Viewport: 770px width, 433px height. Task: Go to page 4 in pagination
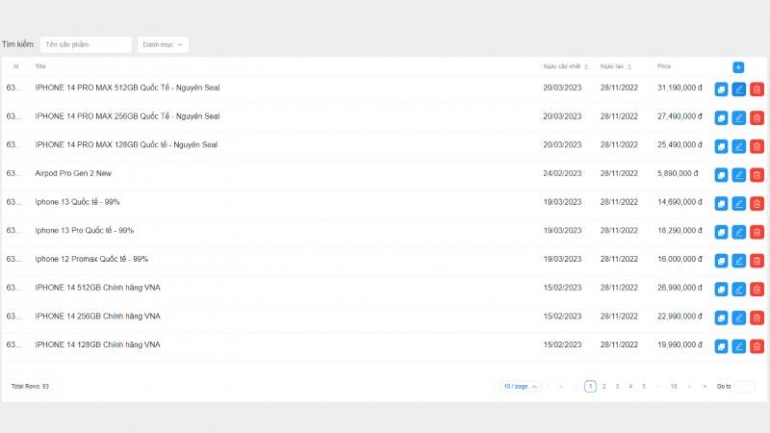tap(631, 386)
